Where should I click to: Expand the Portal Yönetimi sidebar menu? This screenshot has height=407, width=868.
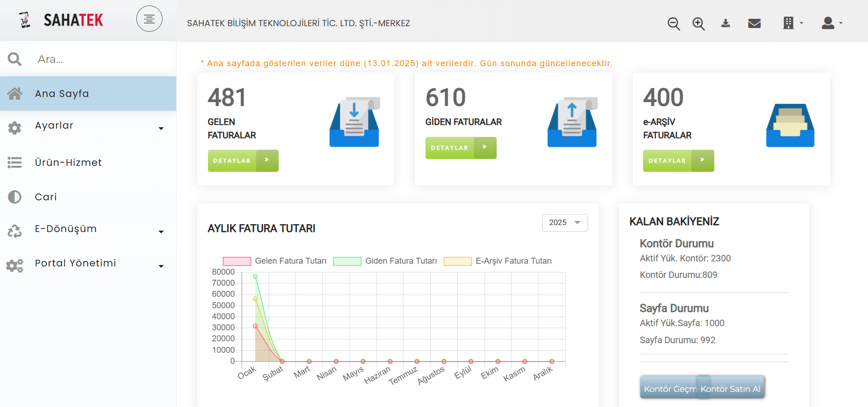pos(88,264)
